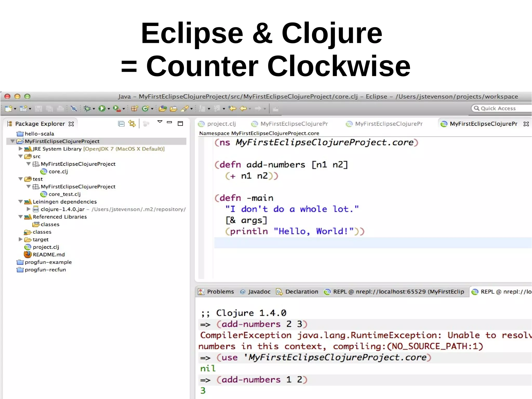Click the Open Type toolbar icon
The height and width of the screenshot is (399, 532).
tap(163, 109)
